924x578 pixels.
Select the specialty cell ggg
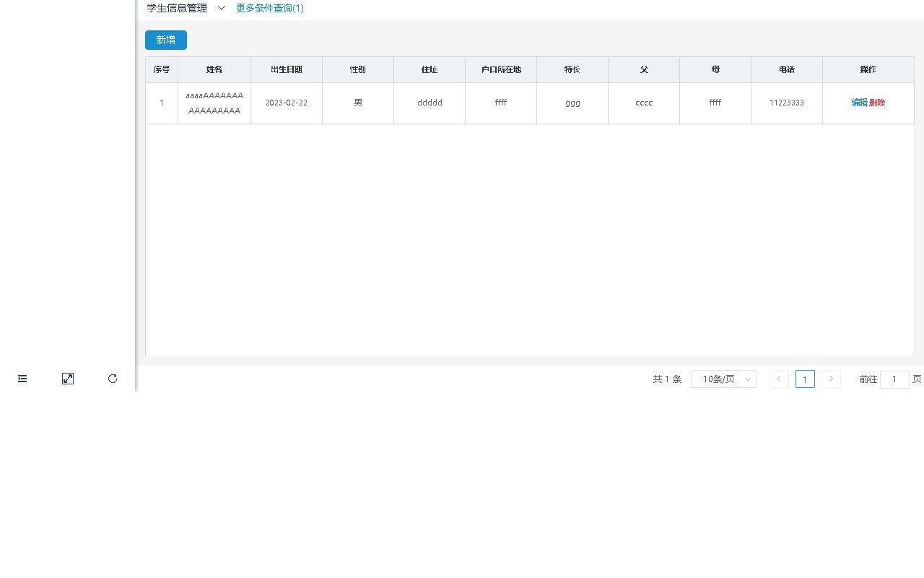[572, 103]
